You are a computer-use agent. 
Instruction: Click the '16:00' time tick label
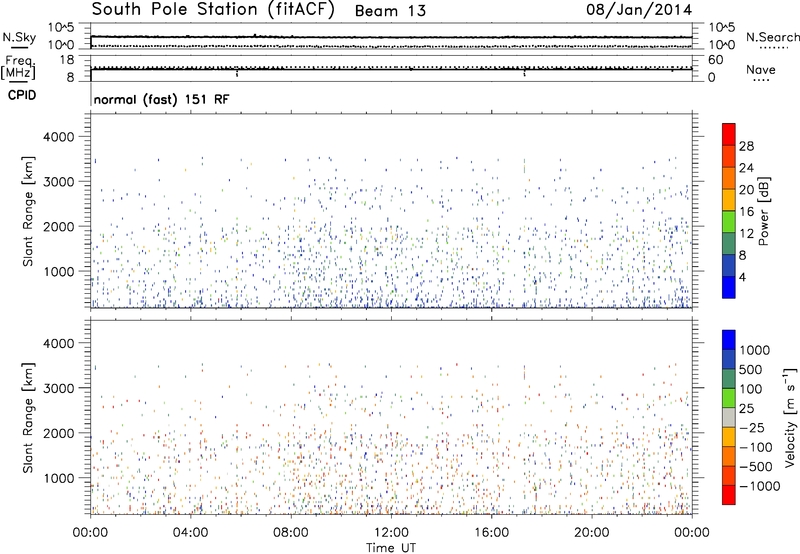[x=491, y=533]
